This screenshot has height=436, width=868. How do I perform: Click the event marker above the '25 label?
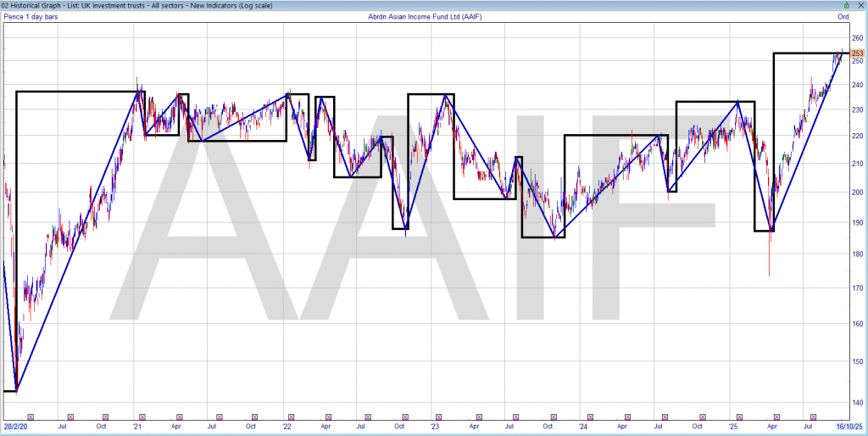pyautogui.click(x=738, y=416)
